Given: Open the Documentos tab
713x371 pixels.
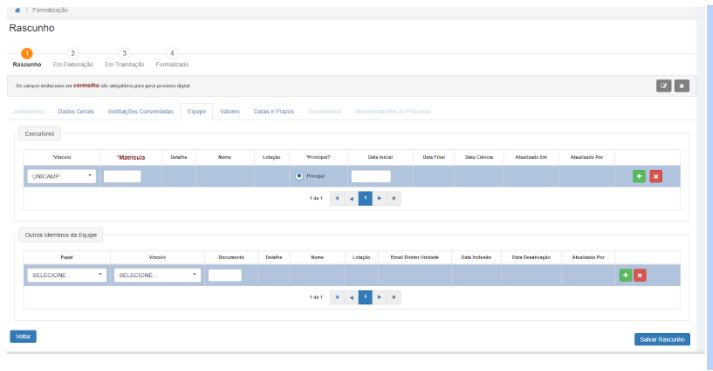Looking at the screenshot, I should coord(324,111).
